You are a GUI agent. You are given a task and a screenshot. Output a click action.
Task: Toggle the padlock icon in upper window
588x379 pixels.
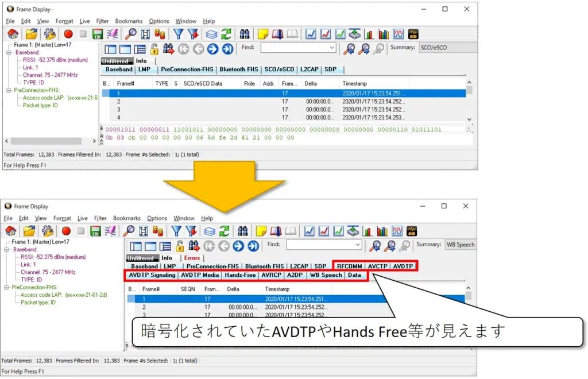click(154, 49)
